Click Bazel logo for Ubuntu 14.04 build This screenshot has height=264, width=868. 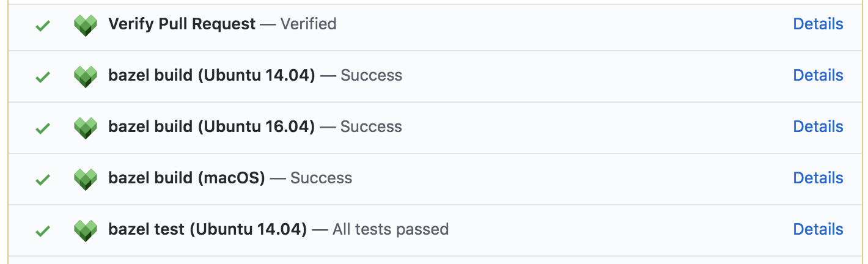tap(86, 76)
